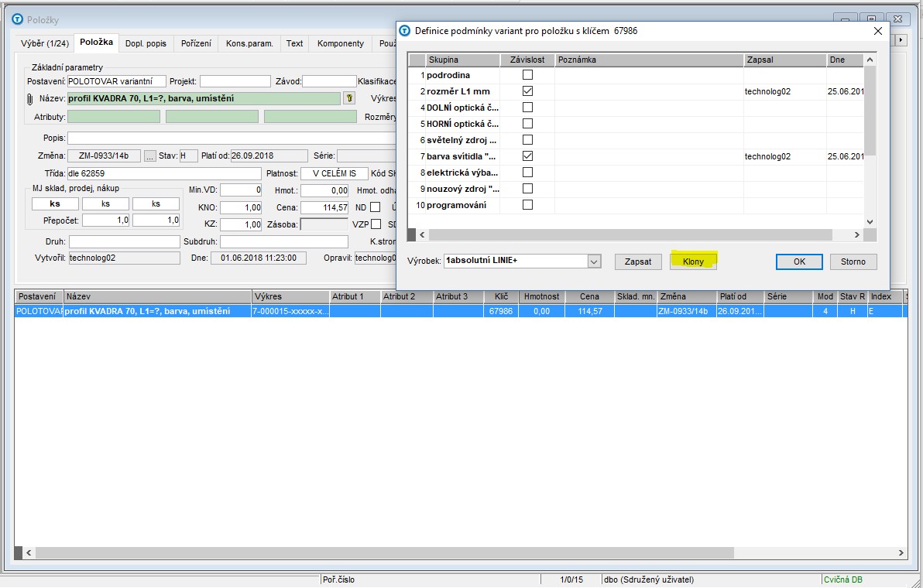Click the Cena column header in grid
The height and width of the screenshot is (588, 923).
(x=589, y=296)
